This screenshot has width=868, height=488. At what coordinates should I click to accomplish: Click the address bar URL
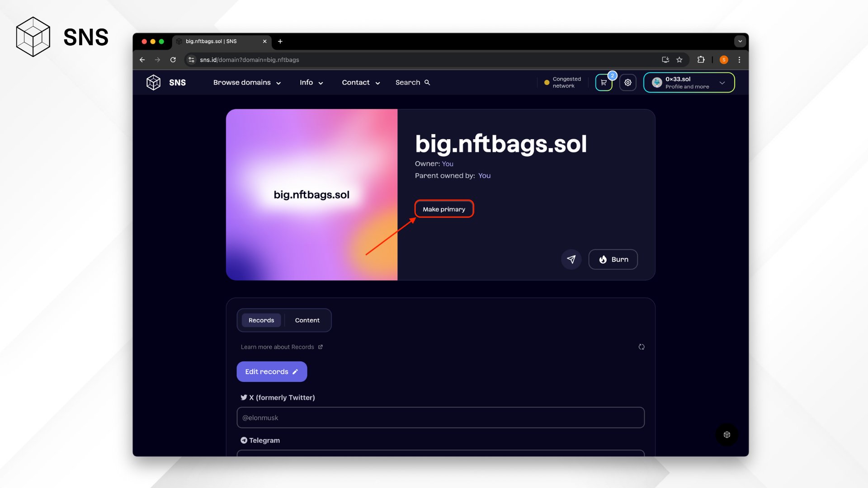pos(250,60)
